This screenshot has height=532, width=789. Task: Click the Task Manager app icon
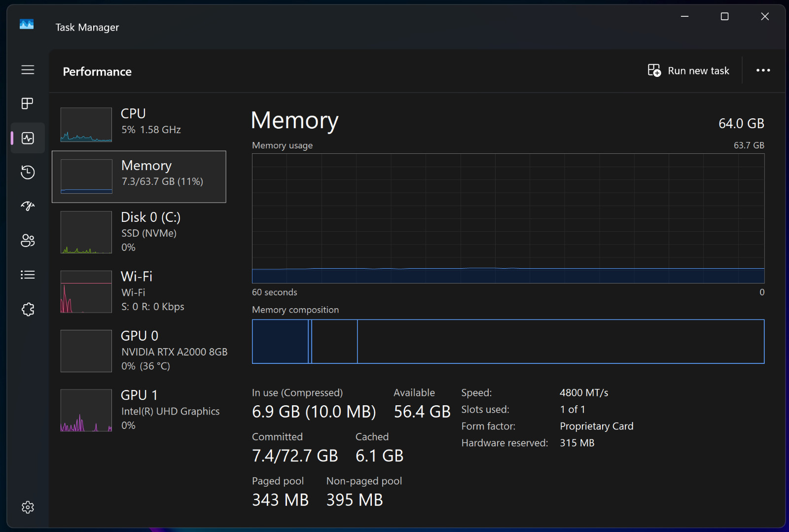[27, 24]
